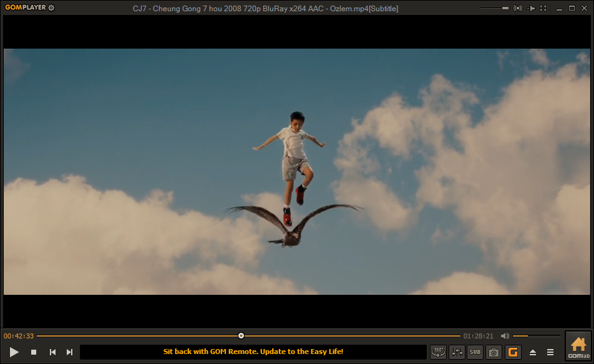Mute audio with the speaker icon
594x364 pixels.
click(x=505, y=336)
